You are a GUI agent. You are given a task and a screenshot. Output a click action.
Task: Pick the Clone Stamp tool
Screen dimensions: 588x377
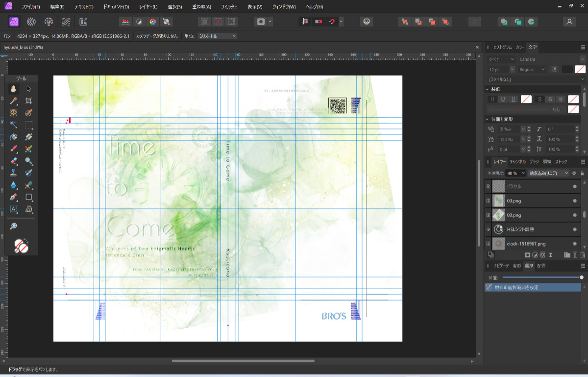[14, 173]
